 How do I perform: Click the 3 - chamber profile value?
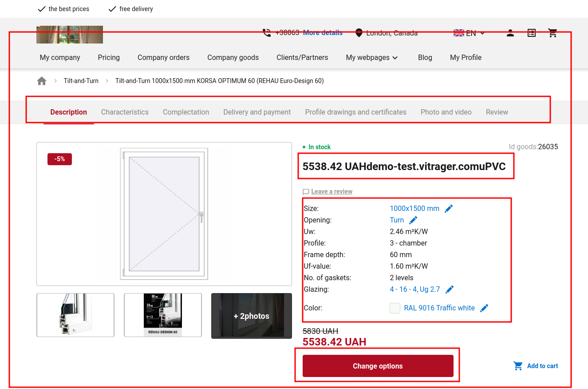pos(408,243)
